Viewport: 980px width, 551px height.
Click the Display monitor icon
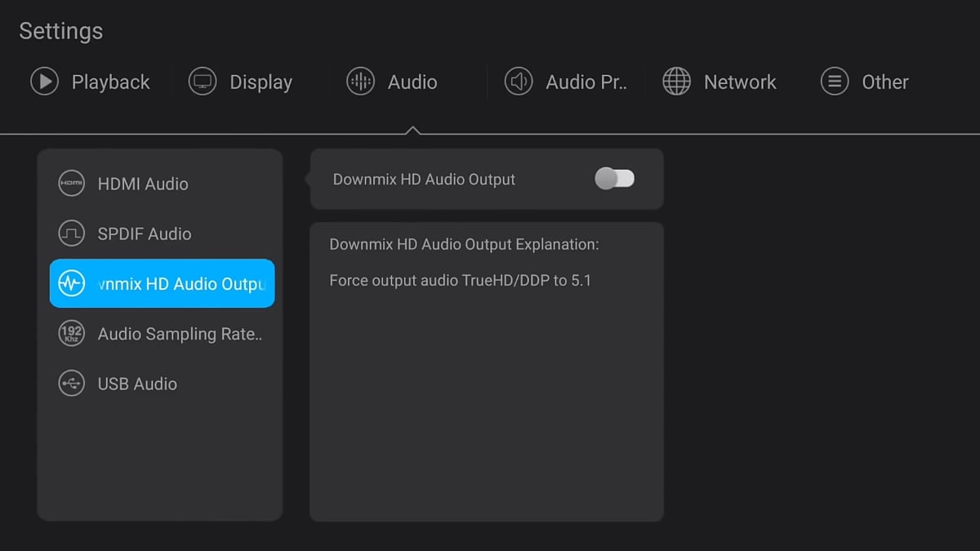(x=203, y=82)
